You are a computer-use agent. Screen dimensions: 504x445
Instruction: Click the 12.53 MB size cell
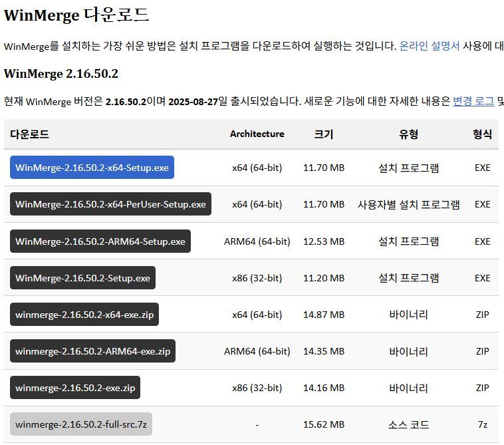click(x=324, y=241)
